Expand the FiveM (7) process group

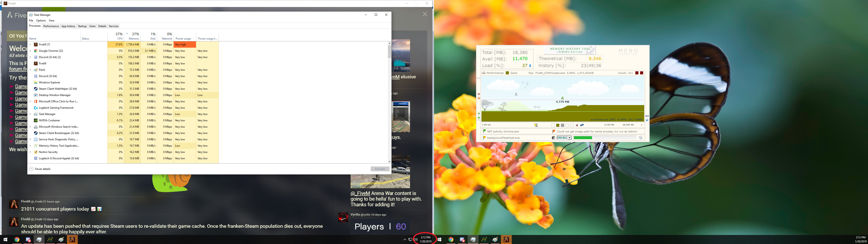(x=30, y=45)
